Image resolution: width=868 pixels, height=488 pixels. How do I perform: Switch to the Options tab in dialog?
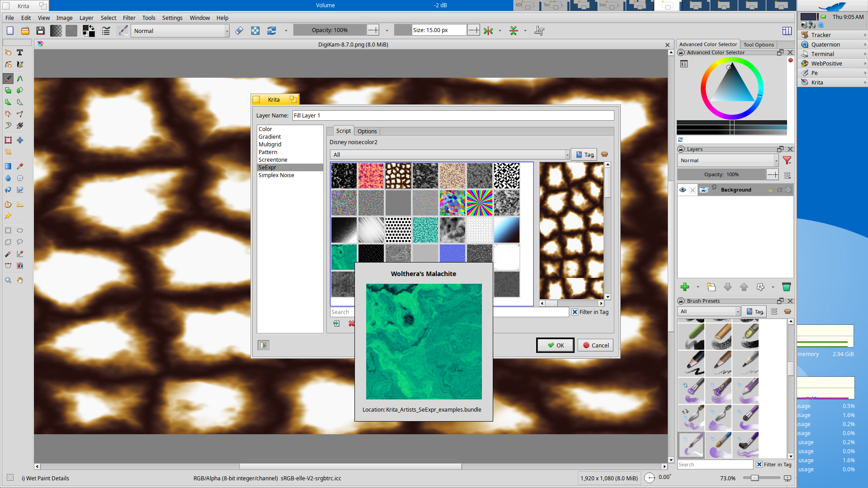coord(367,131)
